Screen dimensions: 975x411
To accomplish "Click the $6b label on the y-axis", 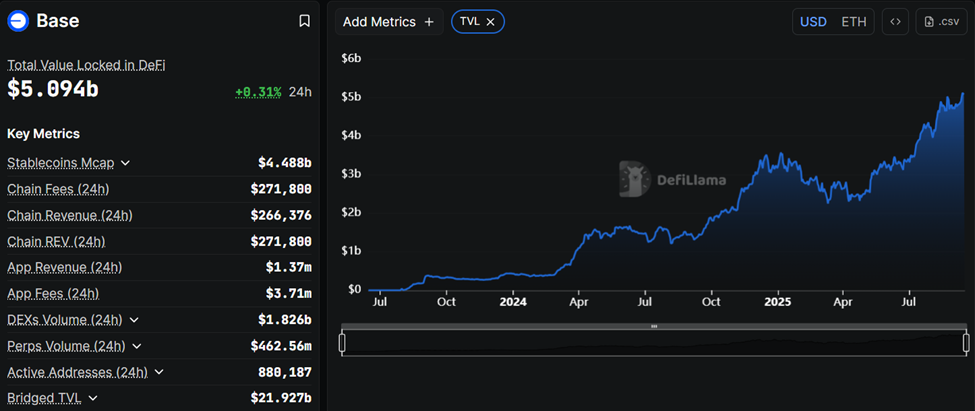I will click(351, 58).
